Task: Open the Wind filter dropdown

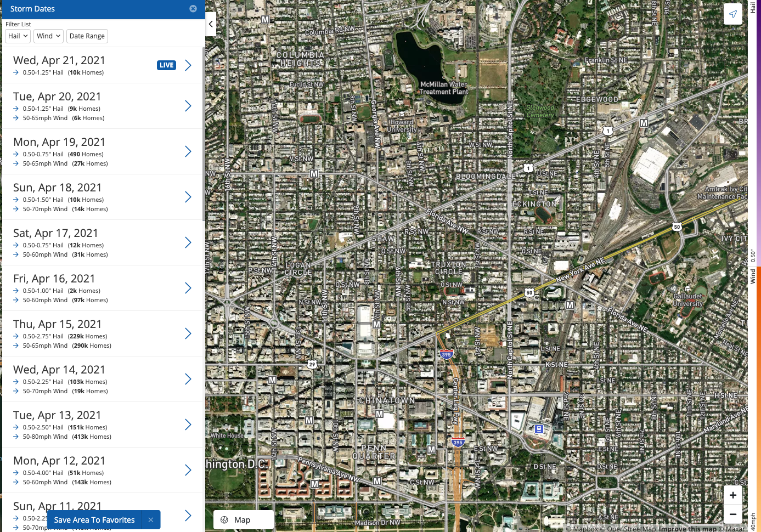Action: [x=49, y=36]
